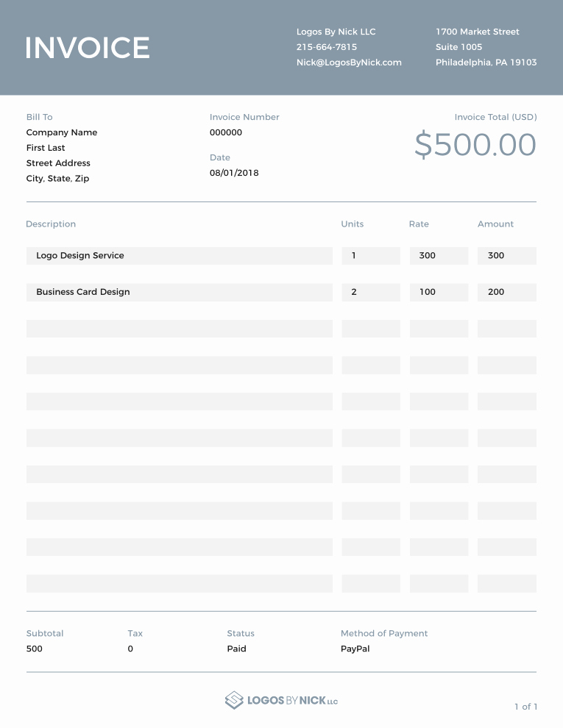Click the phone number 215-664-7815

tap(327, 47)
